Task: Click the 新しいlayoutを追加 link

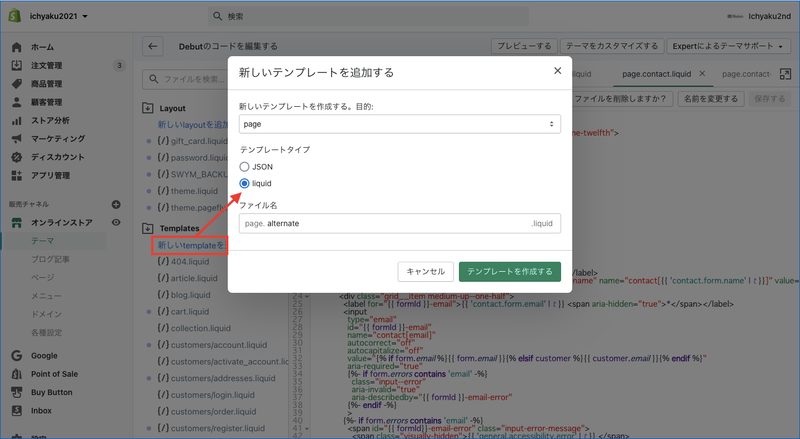Action: tap(192, 125)
